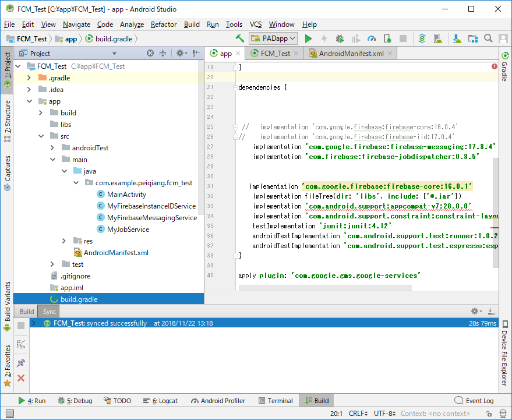
Task: Click the user account avatar icon
Action: [x=503, y=38]
